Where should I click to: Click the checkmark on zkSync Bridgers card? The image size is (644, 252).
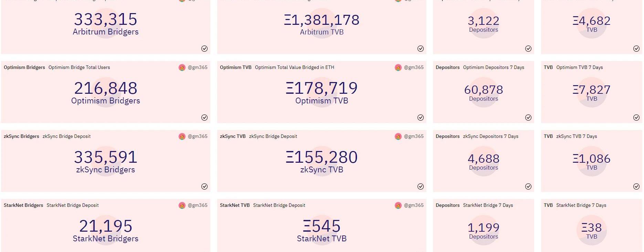coord(204,187)
